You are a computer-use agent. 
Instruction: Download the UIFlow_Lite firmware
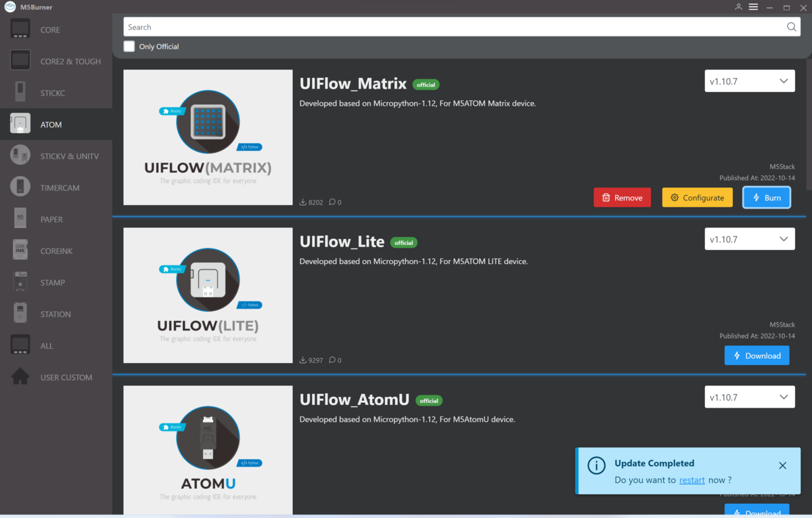point(757,355)
